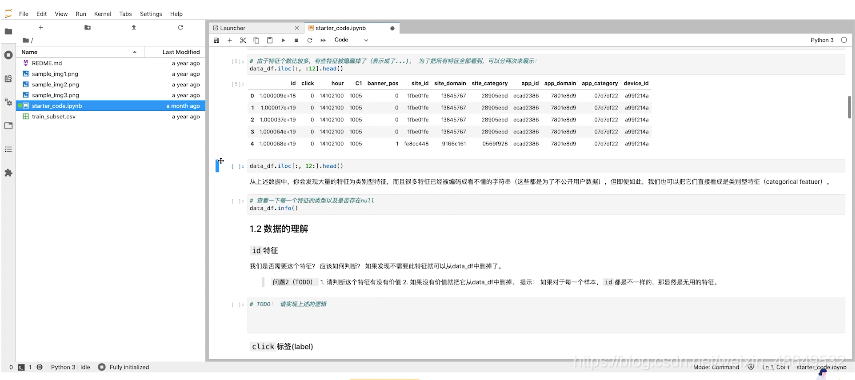Click the app_category column header

pos(600,83)
